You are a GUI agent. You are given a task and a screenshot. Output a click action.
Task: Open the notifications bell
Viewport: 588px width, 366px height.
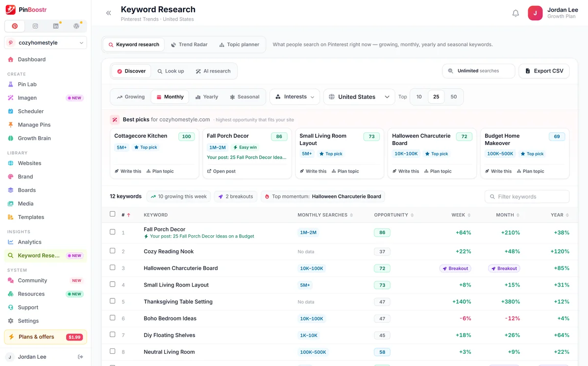pos(515,13)
